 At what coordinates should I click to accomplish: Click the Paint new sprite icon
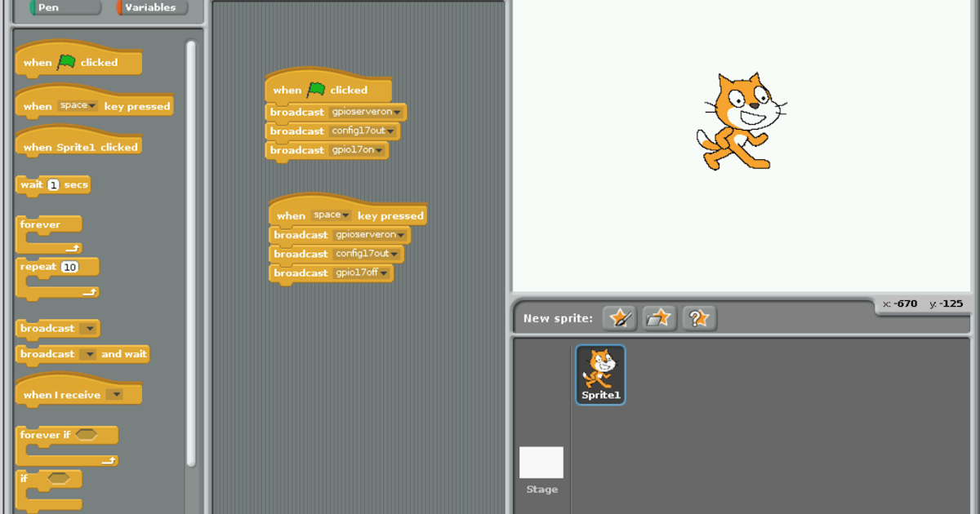(618, 319)
